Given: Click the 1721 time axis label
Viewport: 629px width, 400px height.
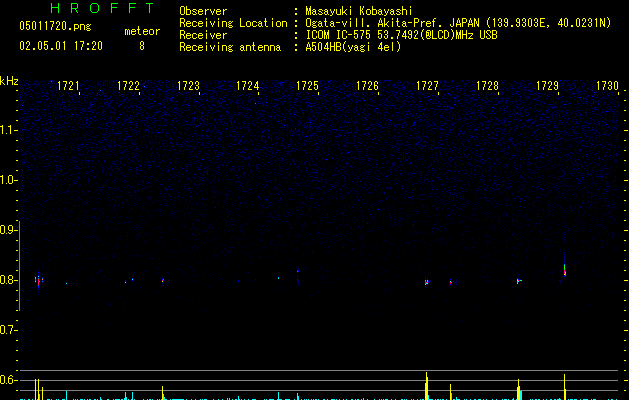Looking at the screenshot, I should click(67, 86).
